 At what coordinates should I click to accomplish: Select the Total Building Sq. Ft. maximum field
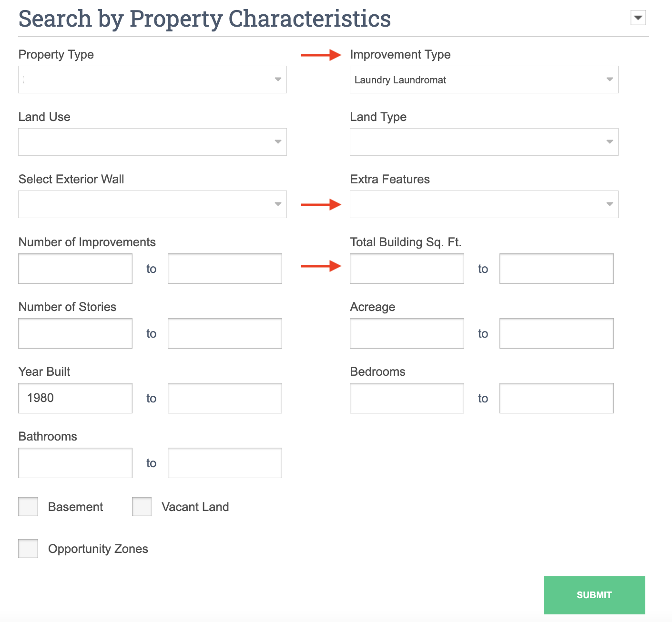click(x=557, y=269)
